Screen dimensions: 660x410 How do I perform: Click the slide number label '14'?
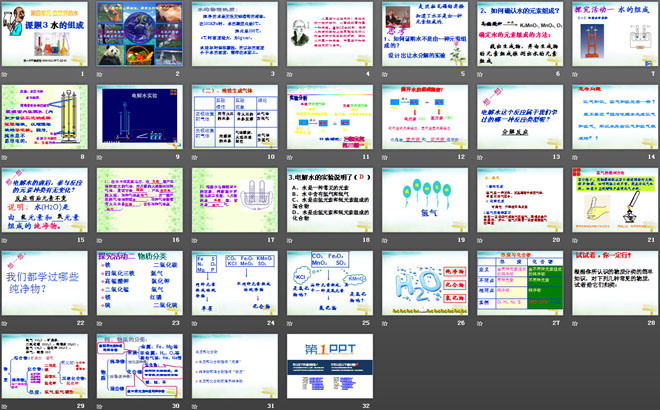651,157
